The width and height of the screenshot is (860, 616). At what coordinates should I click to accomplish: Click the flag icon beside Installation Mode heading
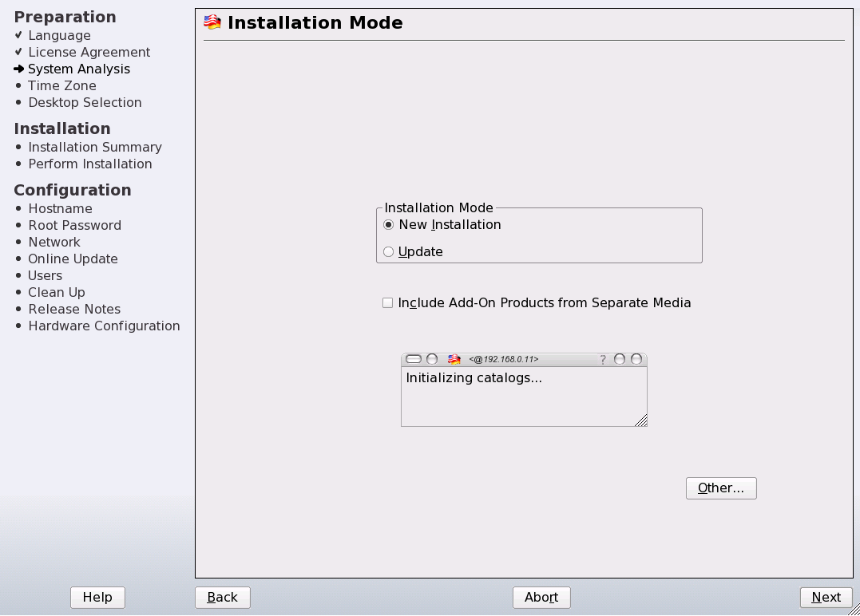tap(212, 22)
